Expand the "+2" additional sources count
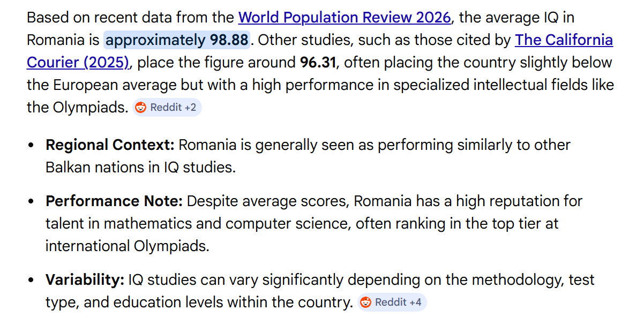 (x=190, y=108)
